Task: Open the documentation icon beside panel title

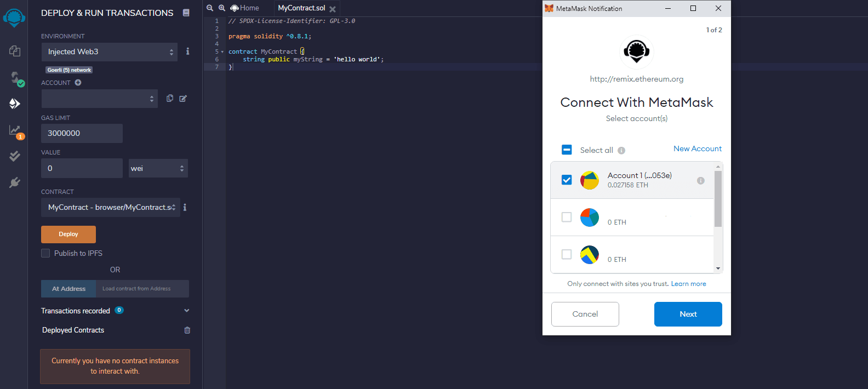Action: [186, 13]
